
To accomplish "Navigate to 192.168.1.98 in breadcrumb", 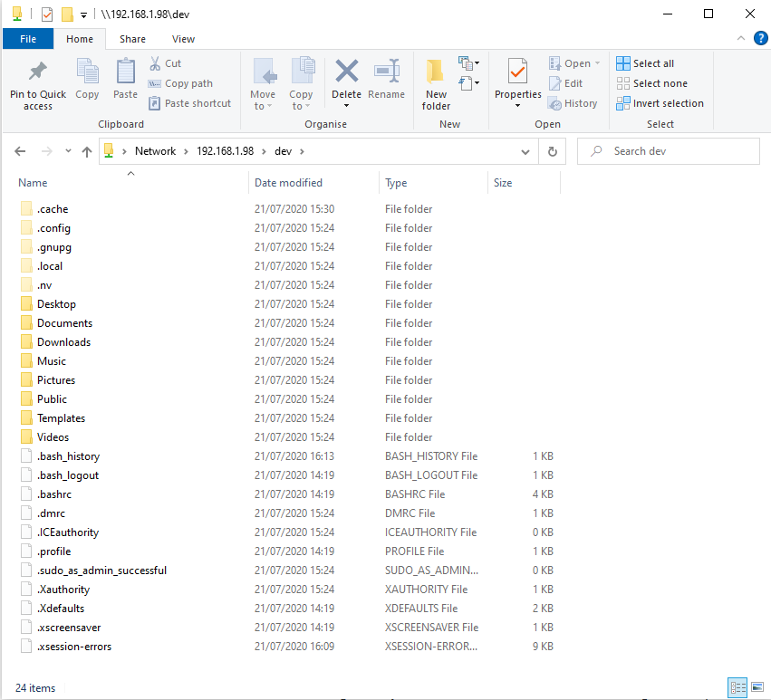I will coord(226,151).
